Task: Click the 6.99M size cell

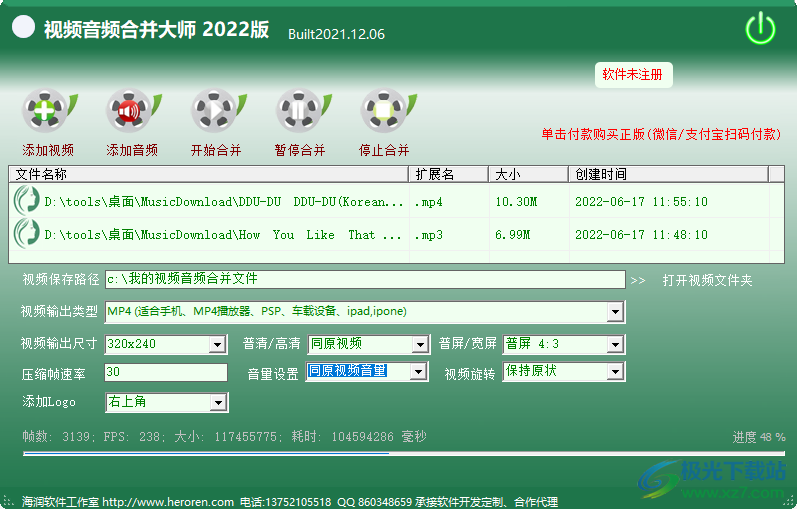Action: 512,235
